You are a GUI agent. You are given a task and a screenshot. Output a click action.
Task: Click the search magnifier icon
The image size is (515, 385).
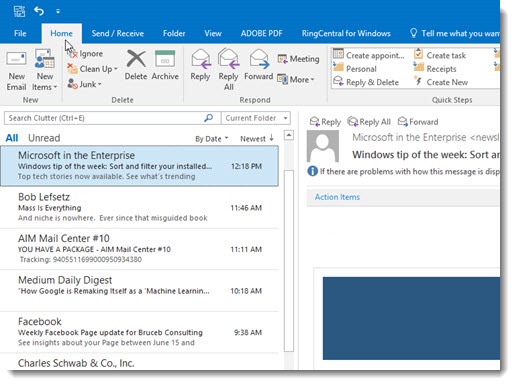pos(209,118)
